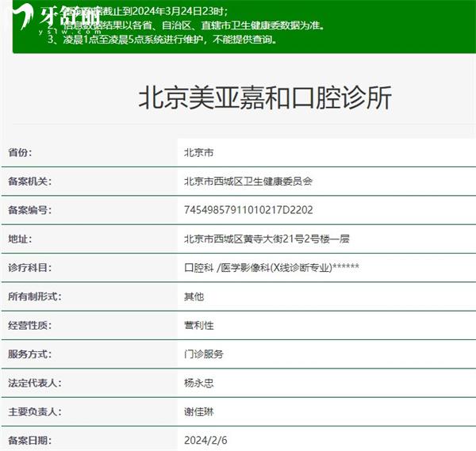Select the 服务方式 label

click(29, 354)
